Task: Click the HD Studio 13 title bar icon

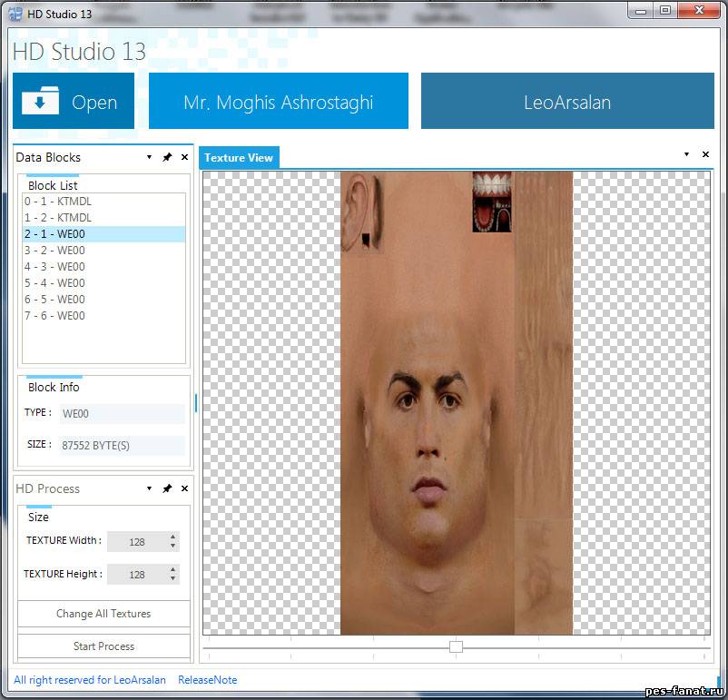Action: point(15,12)
